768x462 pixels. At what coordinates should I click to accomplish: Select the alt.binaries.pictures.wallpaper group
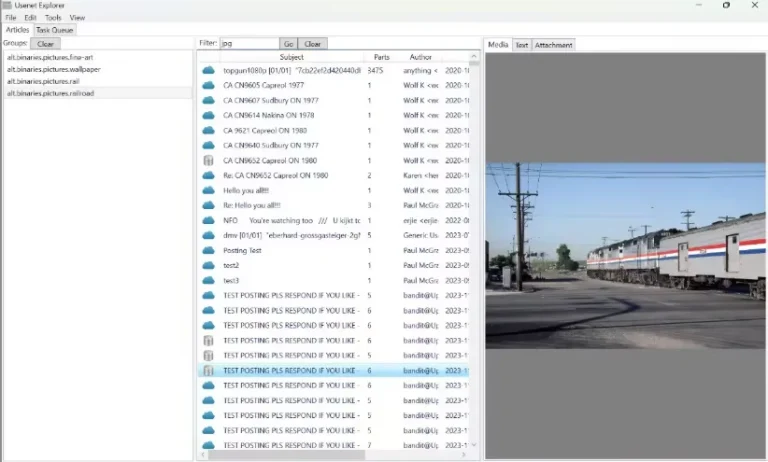point(53,69)
